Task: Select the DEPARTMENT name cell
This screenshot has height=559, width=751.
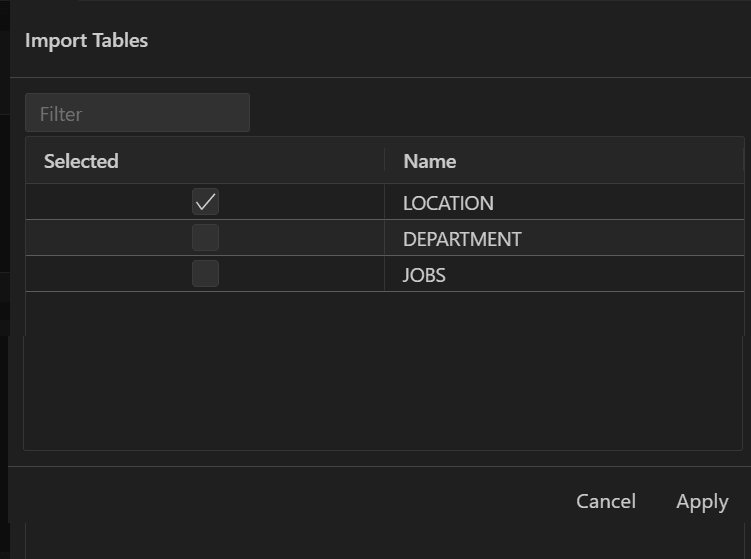Action: coord(462,239)
